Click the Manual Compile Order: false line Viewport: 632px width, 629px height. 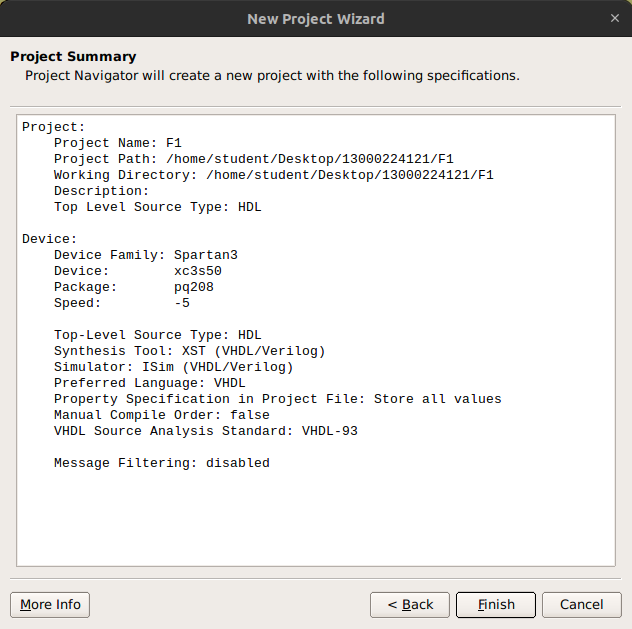161,415
